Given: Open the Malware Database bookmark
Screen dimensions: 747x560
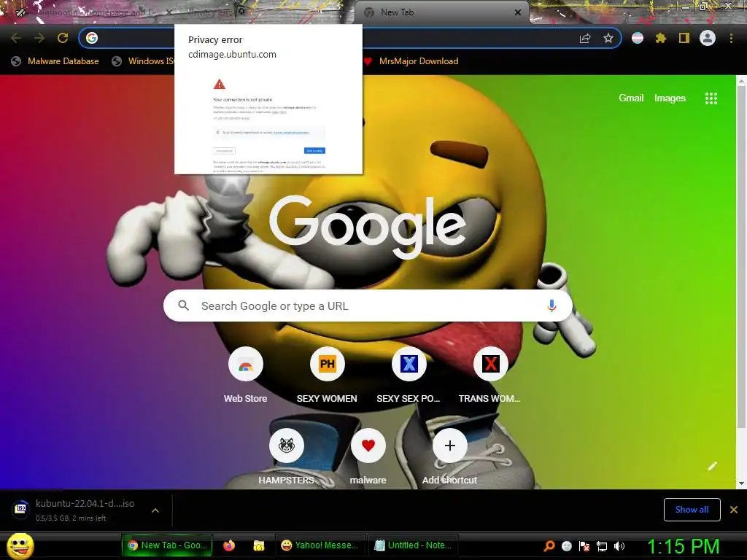Looking at the screenshot, I should click(55, 61).
